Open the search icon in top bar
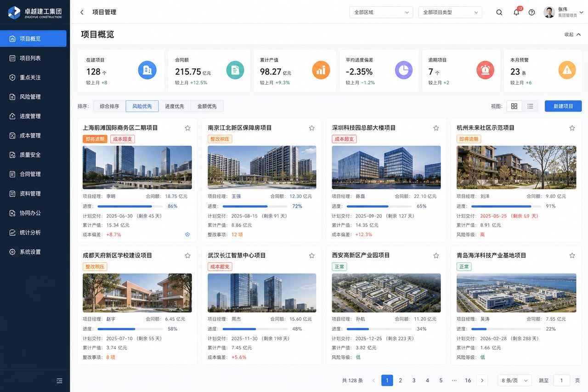Viewport: 588px width, 392px height. tap(499, 12)
